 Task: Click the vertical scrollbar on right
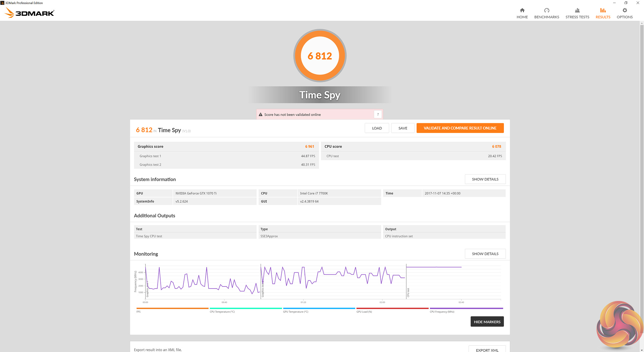click(x=642, y=168)
